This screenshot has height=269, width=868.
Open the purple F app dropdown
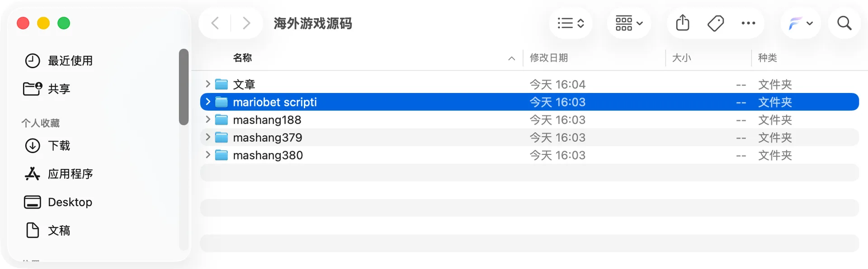pos(801,23)
